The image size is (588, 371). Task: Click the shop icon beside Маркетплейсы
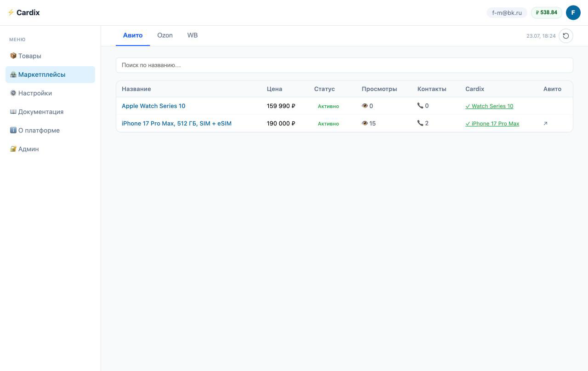coord(13,74)
